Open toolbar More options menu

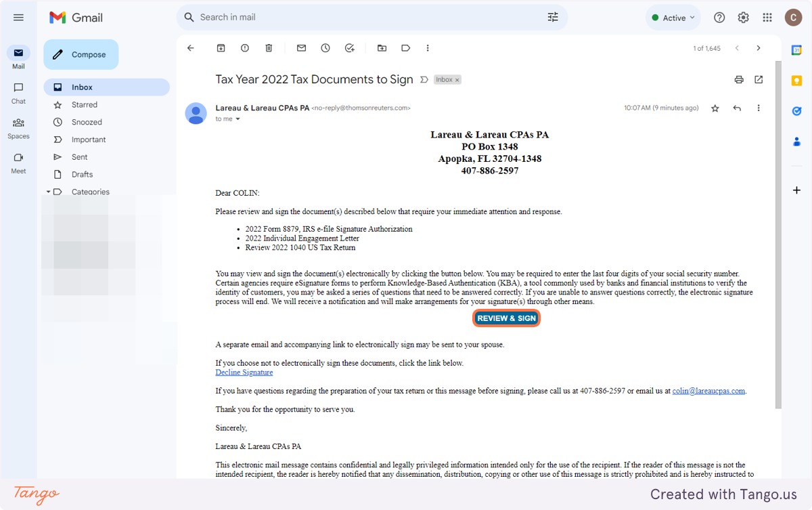coord(428,48)
